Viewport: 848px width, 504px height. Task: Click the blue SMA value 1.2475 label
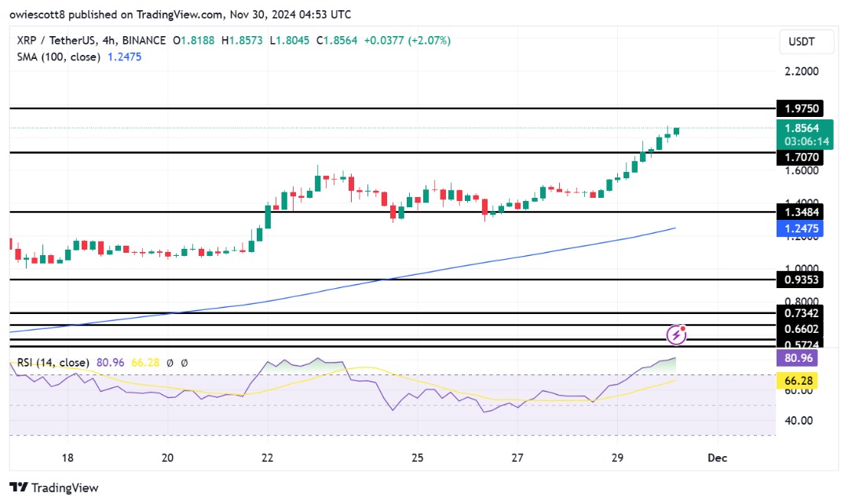(800, 228)
